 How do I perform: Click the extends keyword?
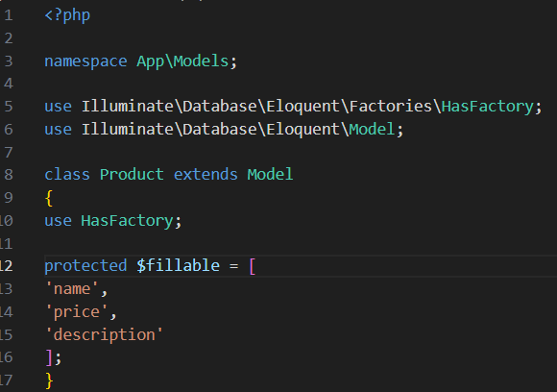[206, 175]
